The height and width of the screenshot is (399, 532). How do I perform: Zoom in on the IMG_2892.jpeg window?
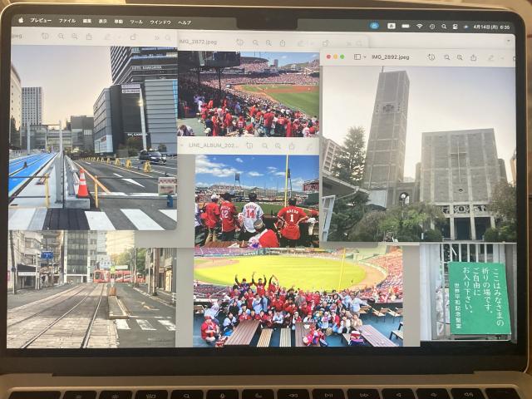460,57
